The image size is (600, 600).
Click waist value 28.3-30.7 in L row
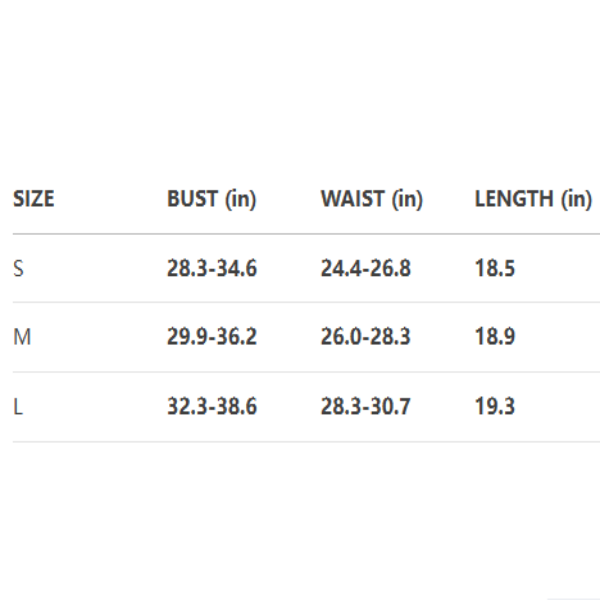(x=365, y=407)
